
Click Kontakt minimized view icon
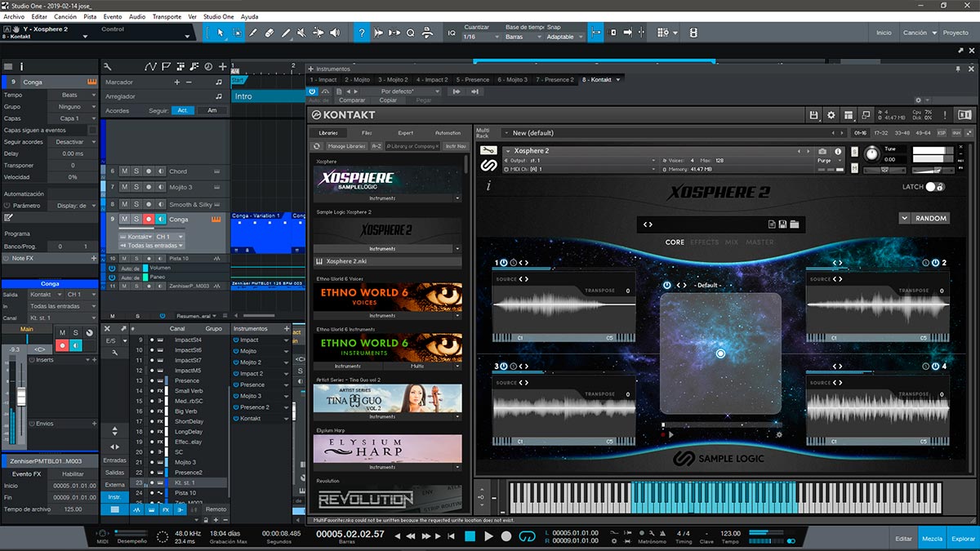tap(866, 115)
